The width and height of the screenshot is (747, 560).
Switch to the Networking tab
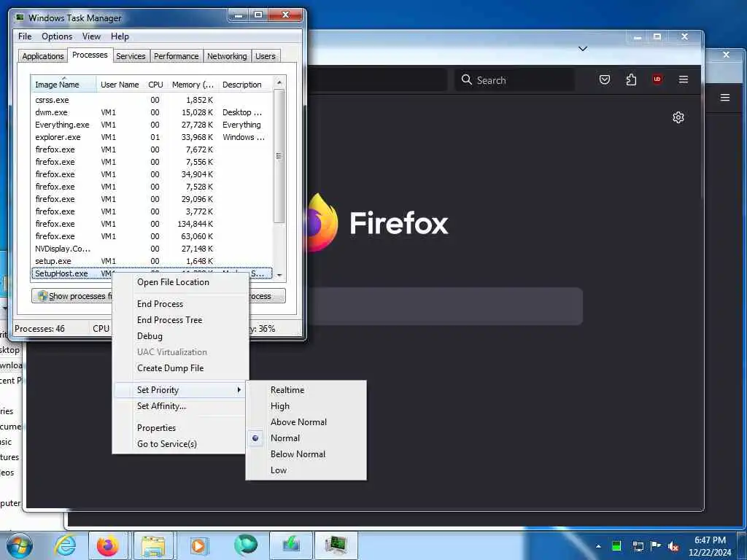click(227, 56)
